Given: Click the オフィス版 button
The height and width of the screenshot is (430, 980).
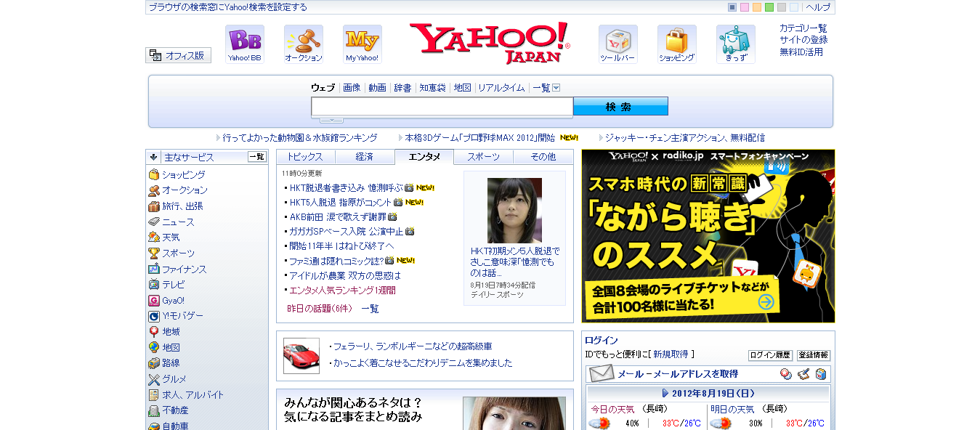Looking at the screenshot, I should coord(179,55).
